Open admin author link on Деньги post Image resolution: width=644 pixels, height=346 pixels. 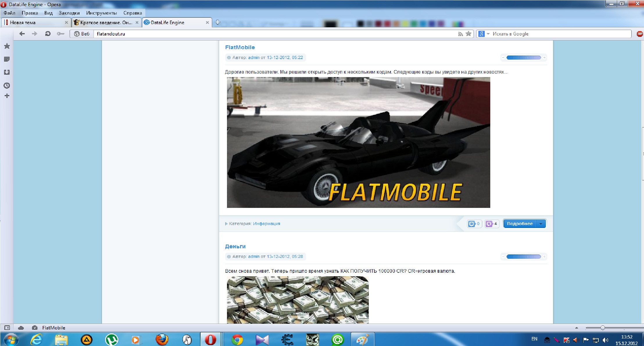tap(254, 256)
